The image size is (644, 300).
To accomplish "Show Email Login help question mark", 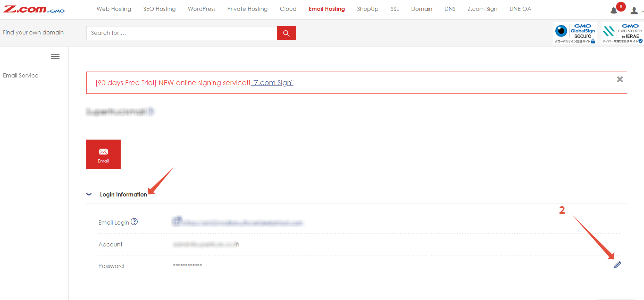I will coord(134,222).
